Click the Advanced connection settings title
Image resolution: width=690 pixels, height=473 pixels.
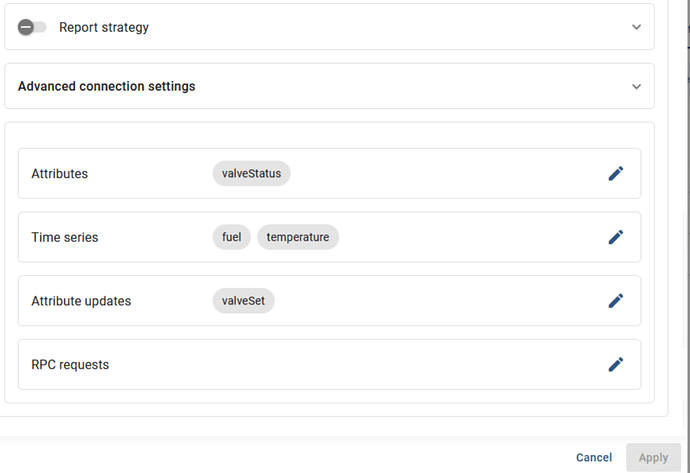[107, 86]
